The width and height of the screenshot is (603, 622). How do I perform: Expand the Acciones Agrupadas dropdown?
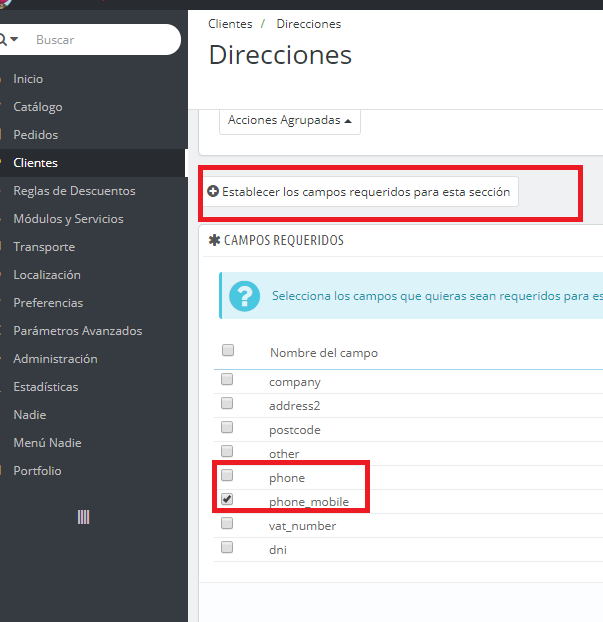pos(290,121)
